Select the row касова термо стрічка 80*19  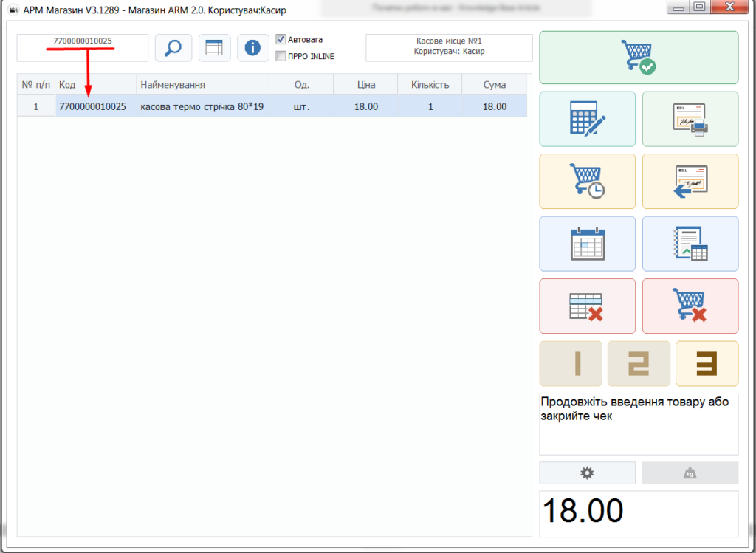272,106
